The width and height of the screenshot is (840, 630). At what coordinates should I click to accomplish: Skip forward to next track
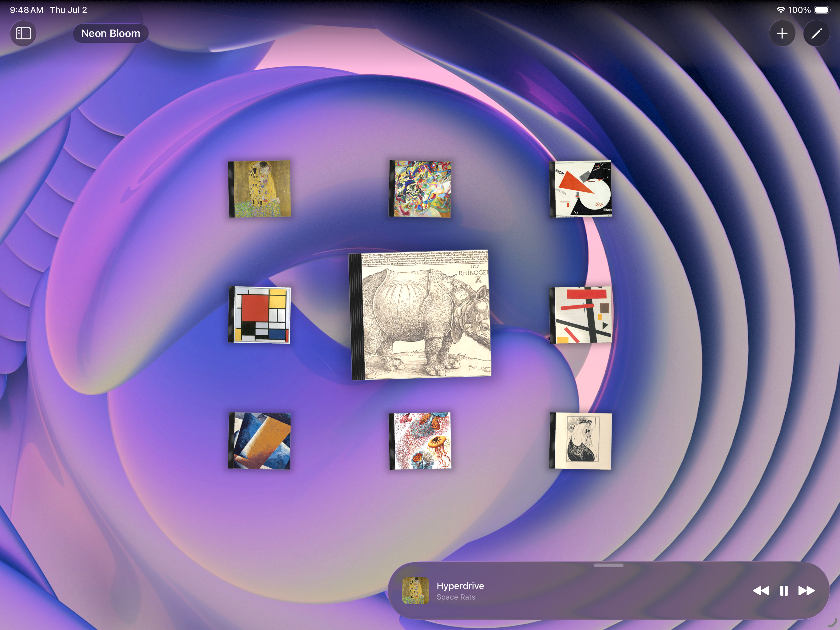click(x=806, y=591)
